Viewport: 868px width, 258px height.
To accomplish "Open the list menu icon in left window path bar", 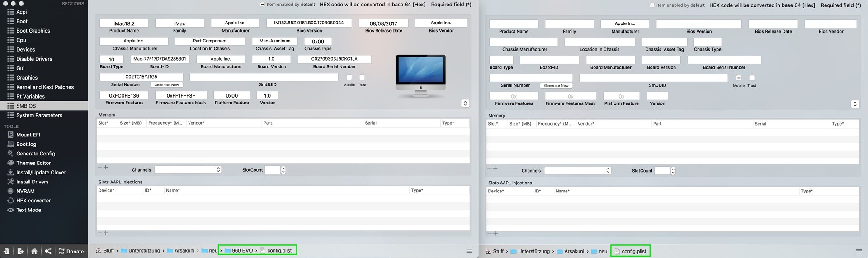I will pyautogui.click(x=469, y=251).
